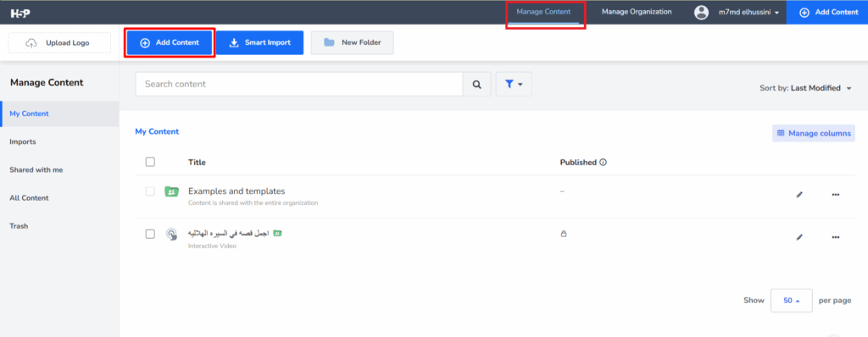
Task: Open more options for Interactive Video row
Action: pos(836,237)
